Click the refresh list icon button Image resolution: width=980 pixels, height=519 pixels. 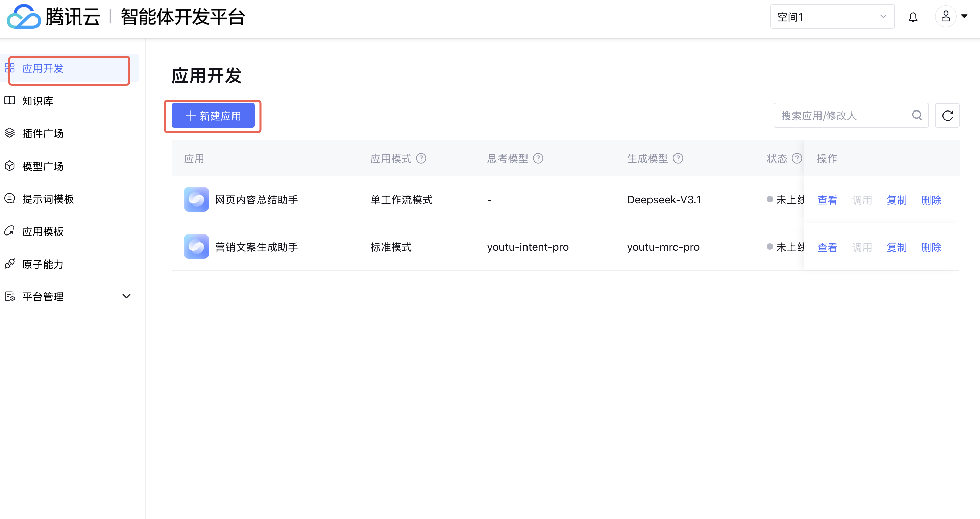click(947, 115)
